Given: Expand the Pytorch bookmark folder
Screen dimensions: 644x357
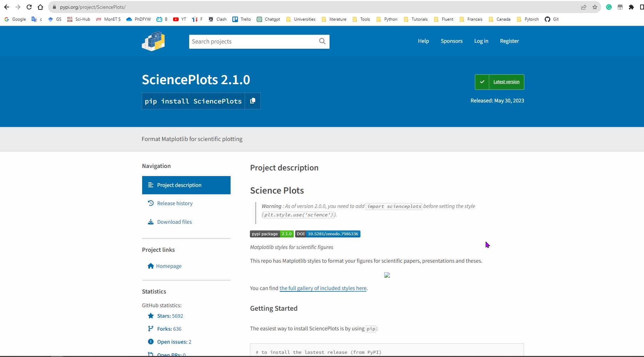Looking at the screenshot, I should click(x=528, y=19).
